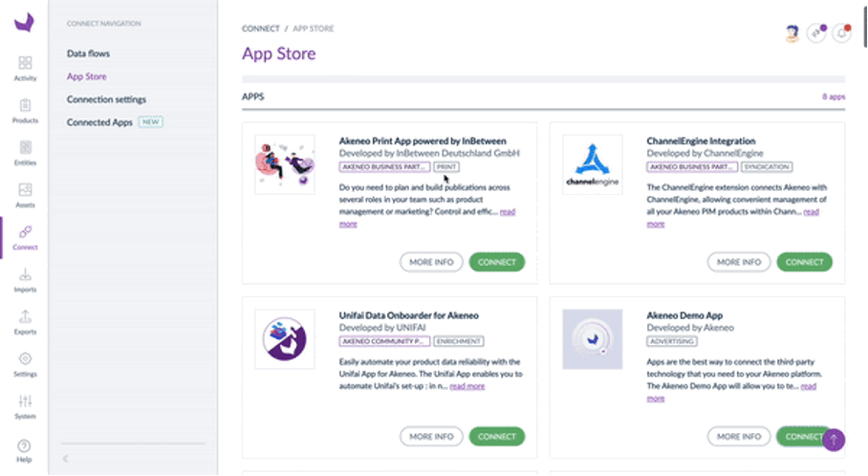Go to Products in sidebar

tap(25, 110)
